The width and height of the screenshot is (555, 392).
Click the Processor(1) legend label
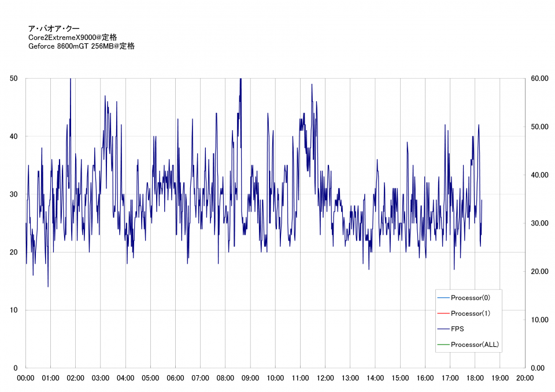(x=470, y=313)
